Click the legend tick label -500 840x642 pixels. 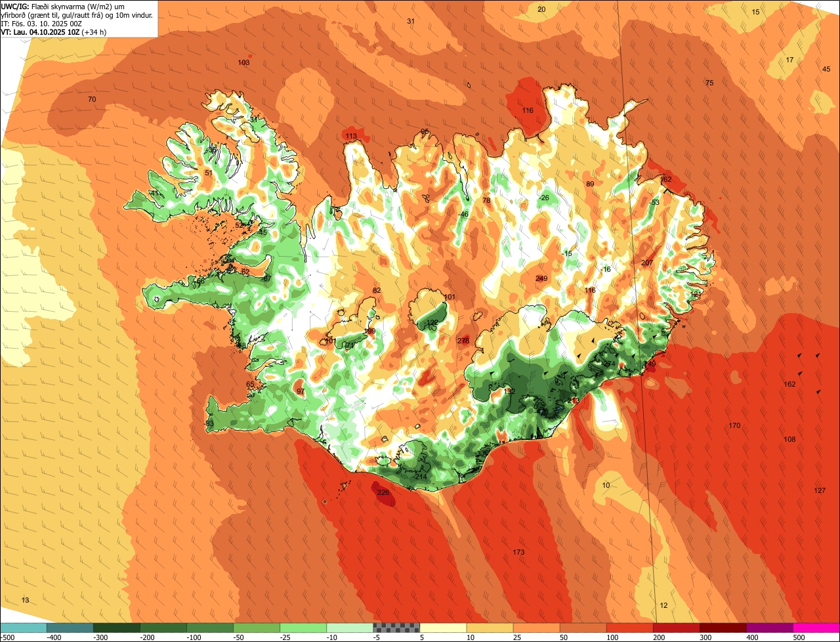point(8,637)
